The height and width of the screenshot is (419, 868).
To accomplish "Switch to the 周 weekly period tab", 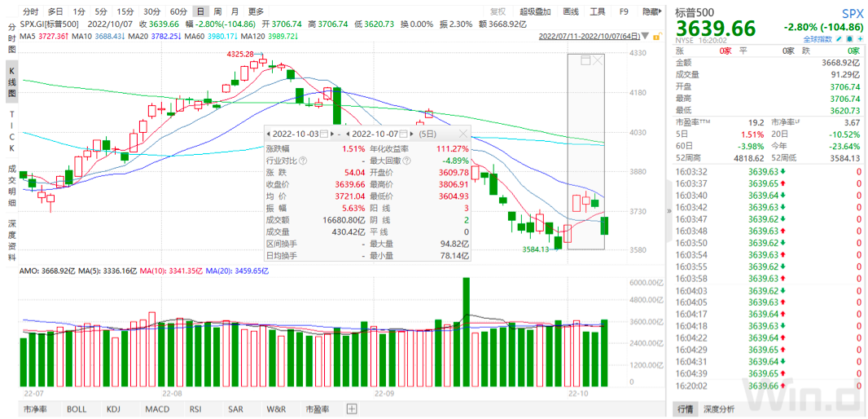I will point(217,11).
